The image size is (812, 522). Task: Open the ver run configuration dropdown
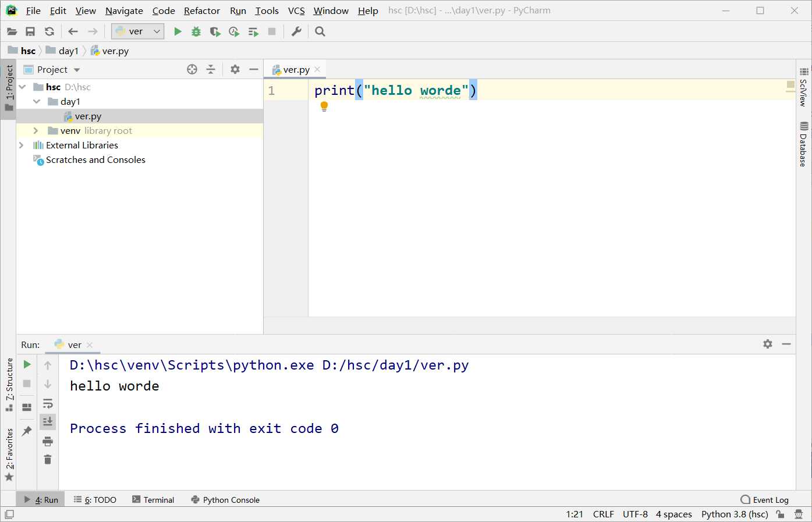pos(137,31)
